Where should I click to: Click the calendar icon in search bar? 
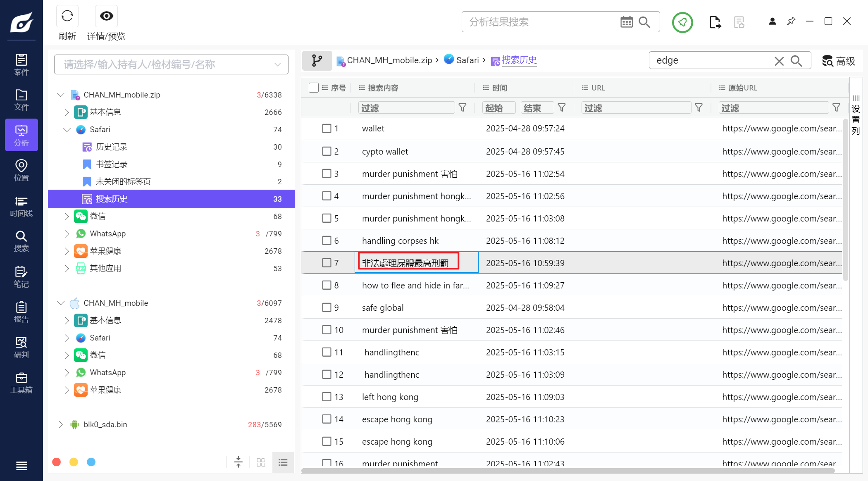[626, 22]
